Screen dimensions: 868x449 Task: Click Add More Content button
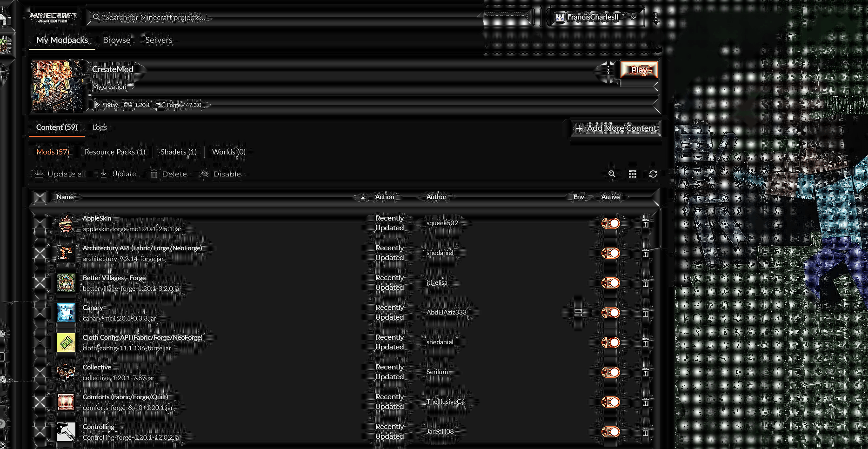tap(616, 128)
